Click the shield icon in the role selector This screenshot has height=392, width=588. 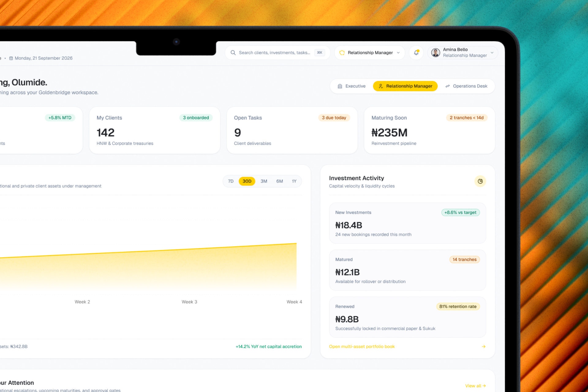[x=342, y=53]
